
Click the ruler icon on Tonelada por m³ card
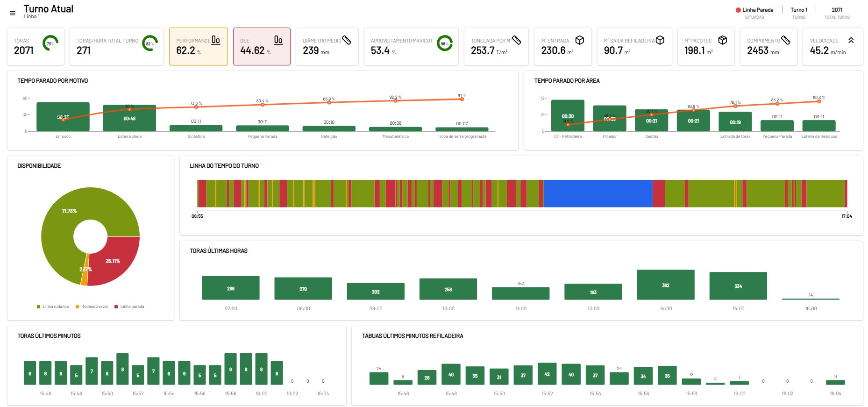click(517, 40)
